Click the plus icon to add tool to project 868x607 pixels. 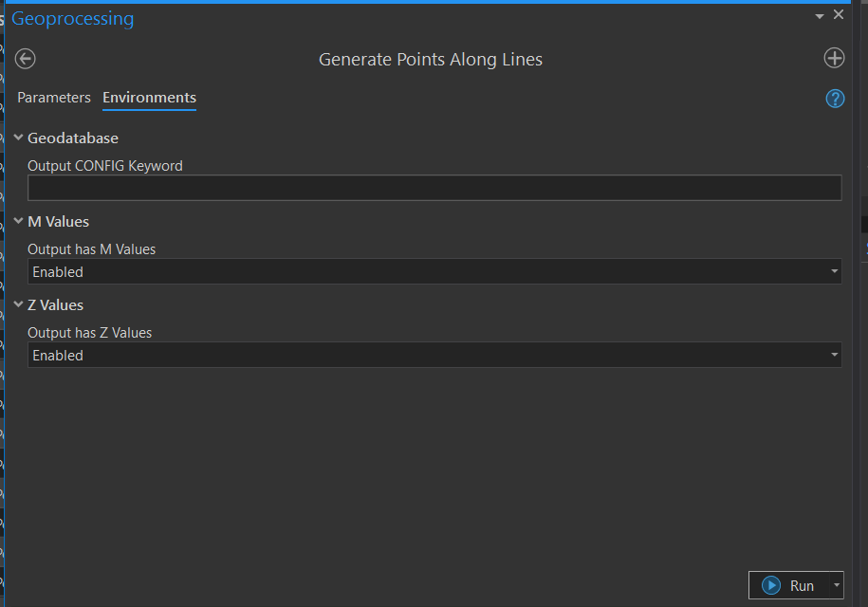(834, 58)
